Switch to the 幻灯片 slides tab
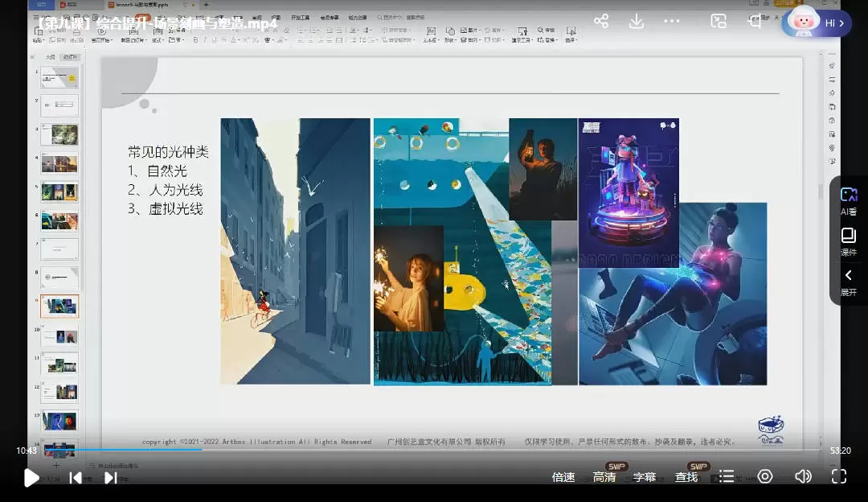868x502 pixels. click(x=70, y=57)
